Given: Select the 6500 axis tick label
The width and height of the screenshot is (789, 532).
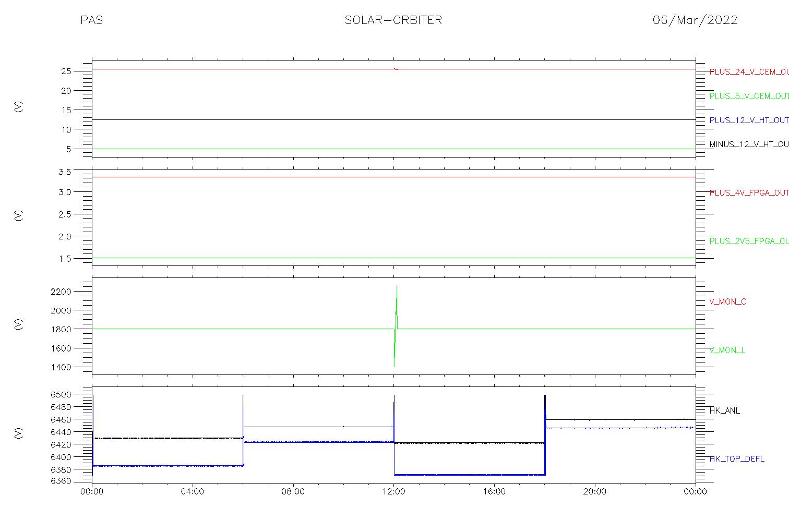Looking at the screenshot, I should tap(61, 394).
